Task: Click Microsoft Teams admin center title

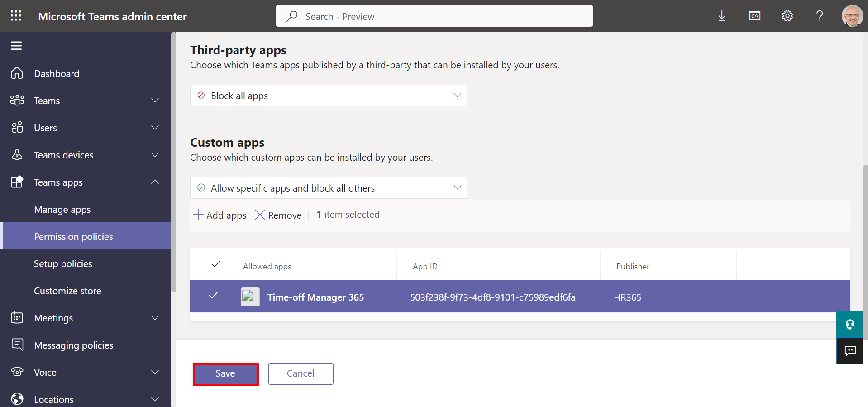Action: click(112, 17)
